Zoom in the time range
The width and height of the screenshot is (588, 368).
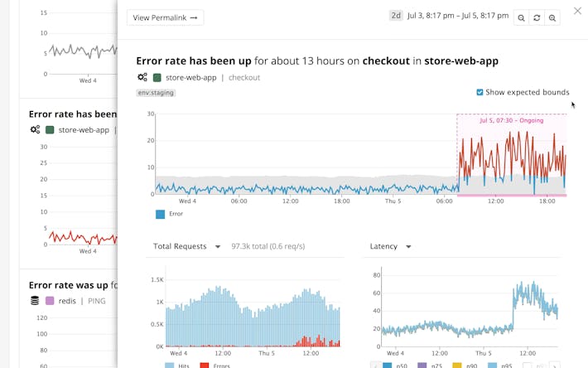(552, 17)
